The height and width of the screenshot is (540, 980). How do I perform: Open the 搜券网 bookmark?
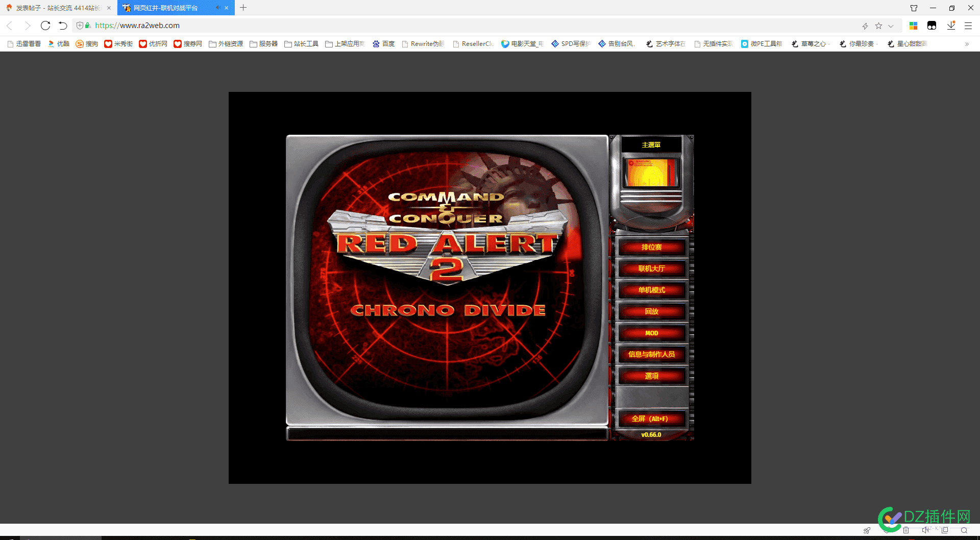(x=188, y=44)
